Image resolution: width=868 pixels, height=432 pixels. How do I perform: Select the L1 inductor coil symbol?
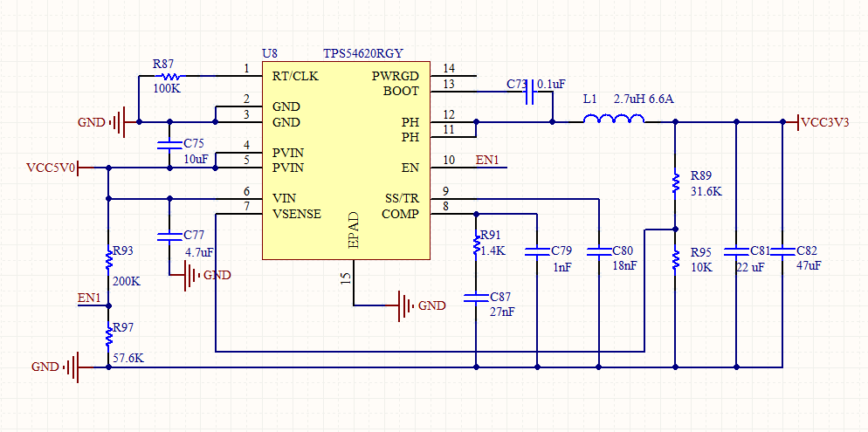614,119
